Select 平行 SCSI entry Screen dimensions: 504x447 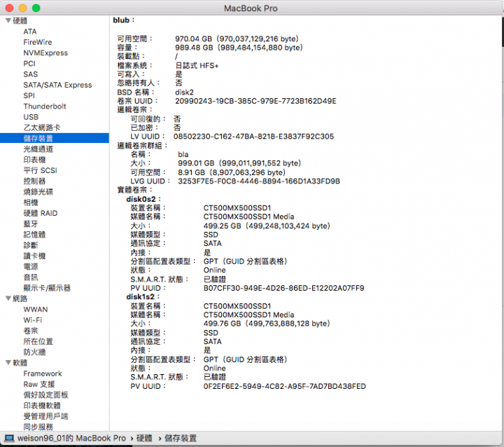click(x=40, y=170)
